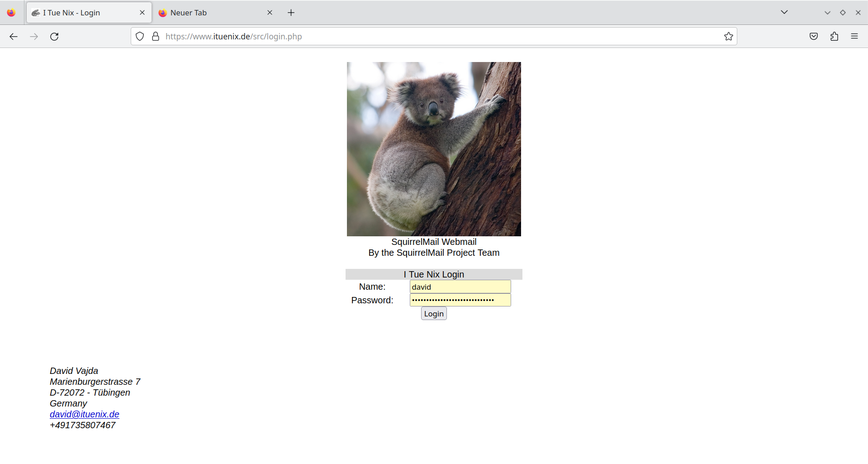The image size is (868, 464).
Task: Reload the current page
Action: tap(54, 37)
